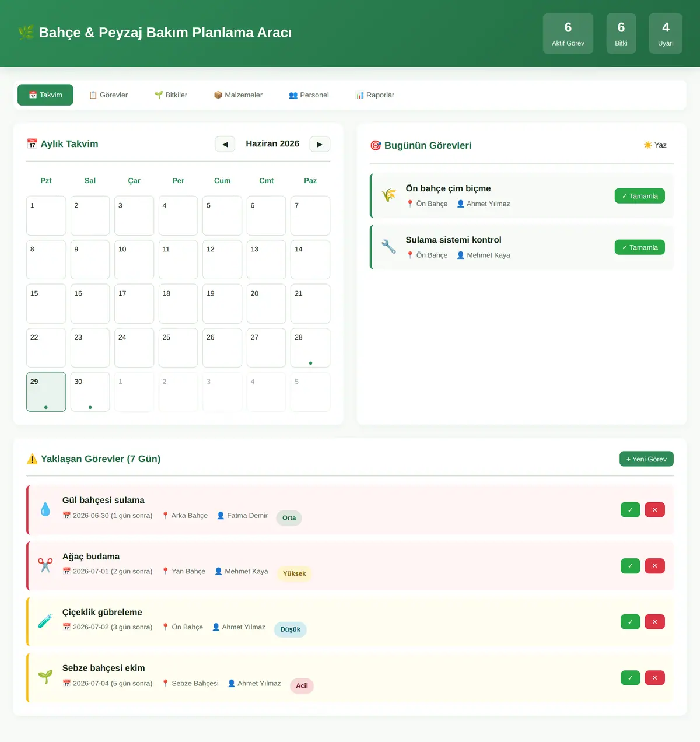Advance to the next month with the right arrow

tap(320, 144)
